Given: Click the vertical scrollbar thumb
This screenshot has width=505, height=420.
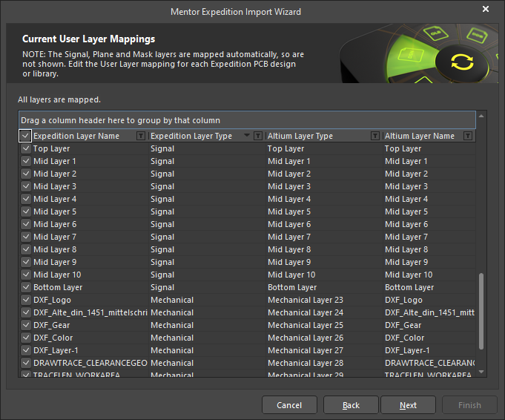Looking at the screenshot, I should click(x=481, y=311).
